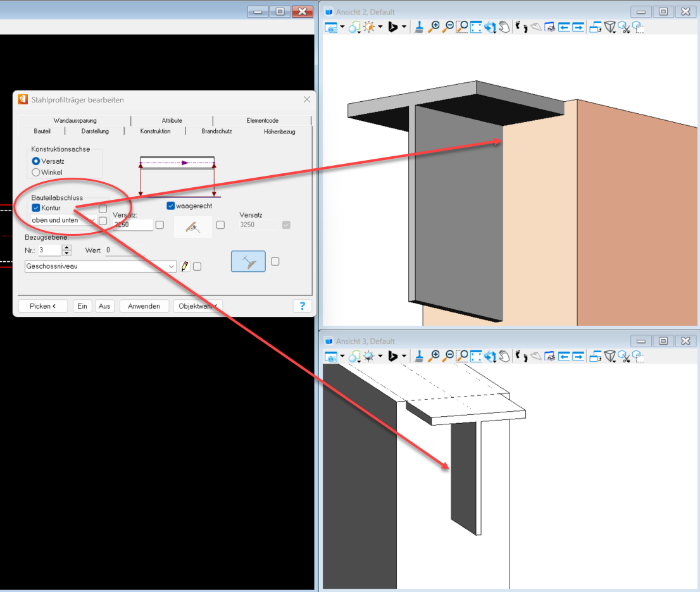This screenshot has height=592, width=700.
Task: Click the pencil edit icon beside Geschossniveau
Action: click(x=185, y=267)
